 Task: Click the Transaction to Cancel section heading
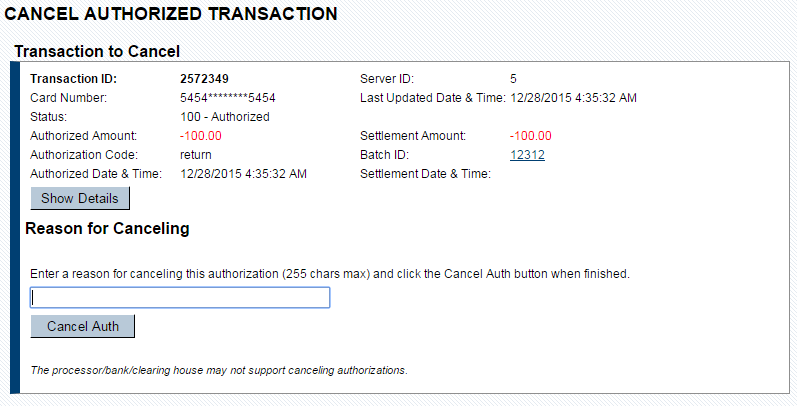97,50
